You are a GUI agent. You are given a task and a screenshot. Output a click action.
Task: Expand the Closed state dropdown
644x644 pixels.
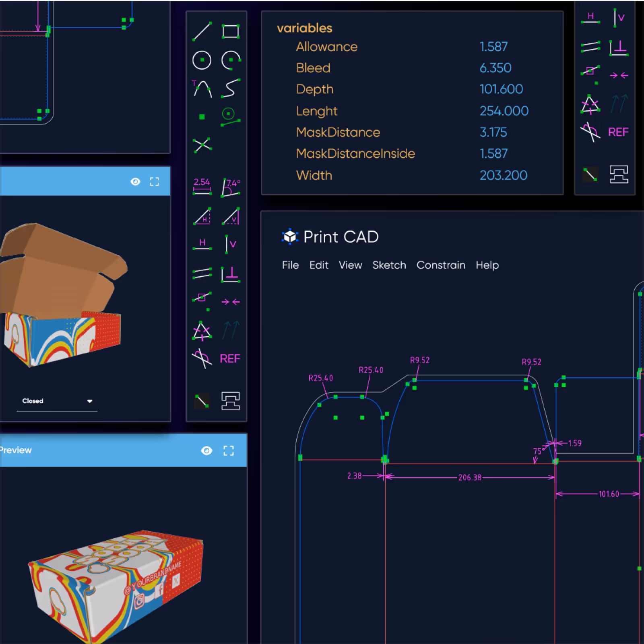[89, 401]
